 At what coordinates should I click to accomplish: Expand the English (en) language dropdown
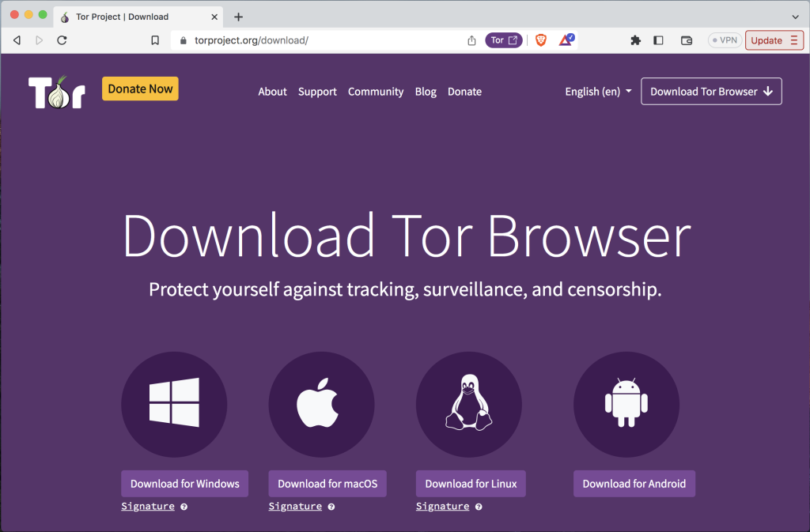coord(598,92)
